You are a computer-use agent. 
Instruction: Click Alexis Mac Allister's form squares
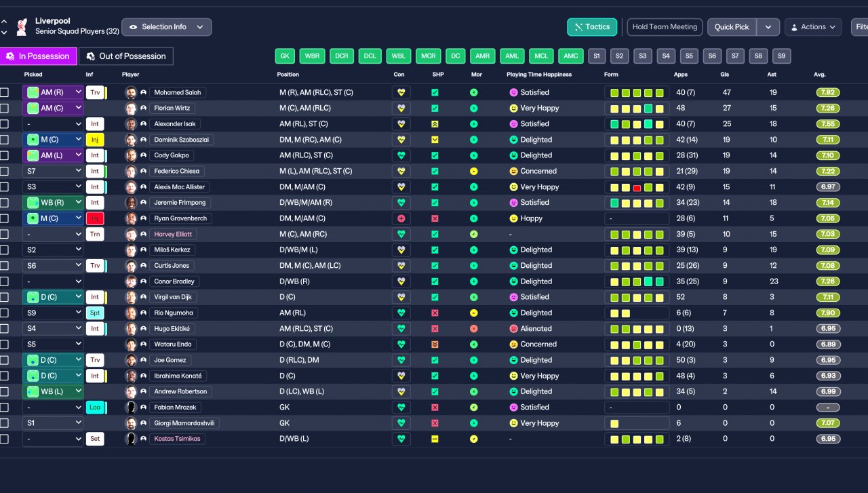click(636, 187)
